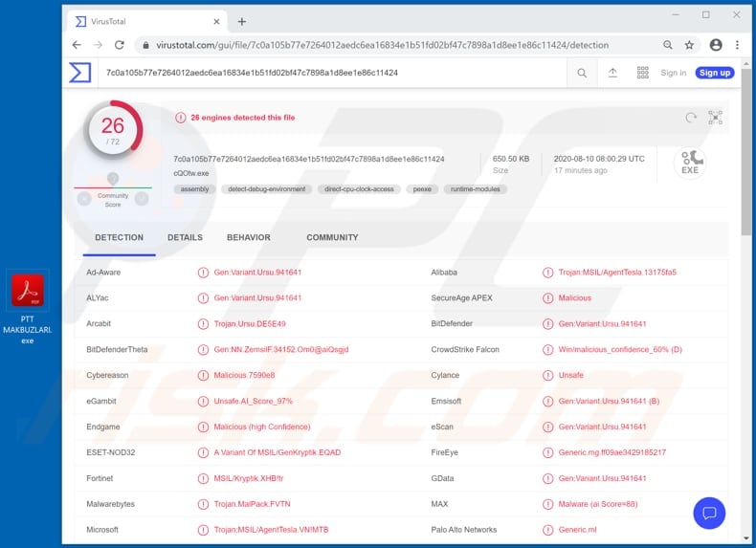Open the VirusTotal apps grid icon
Screen dimensions: 756x548
643,73
